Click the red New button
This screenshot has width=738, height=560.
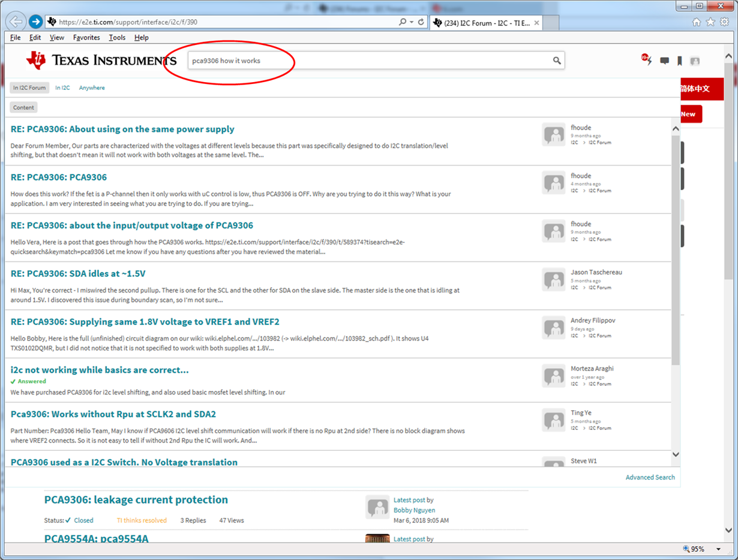[x=691, y=114]
